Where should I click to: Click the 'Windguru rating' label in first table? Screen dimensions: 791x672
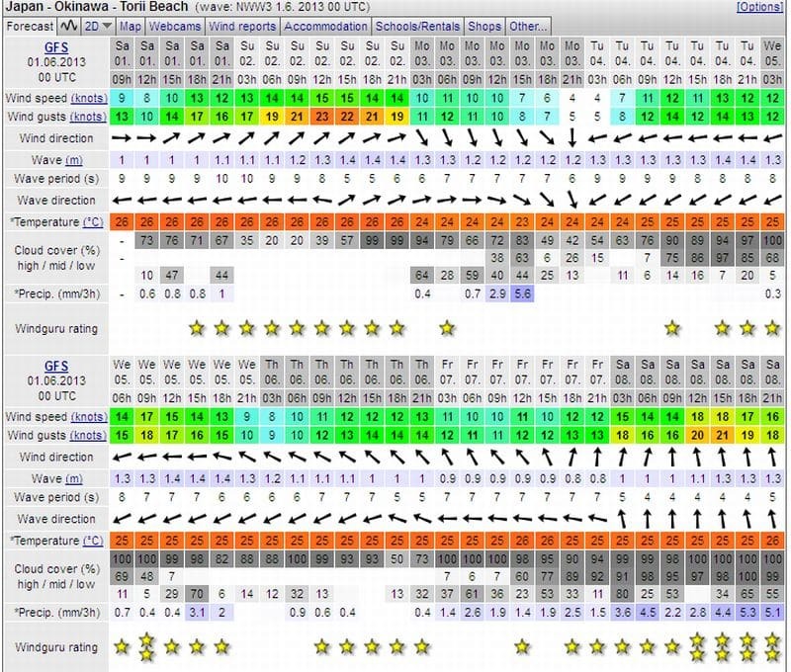tap(56, 329)
